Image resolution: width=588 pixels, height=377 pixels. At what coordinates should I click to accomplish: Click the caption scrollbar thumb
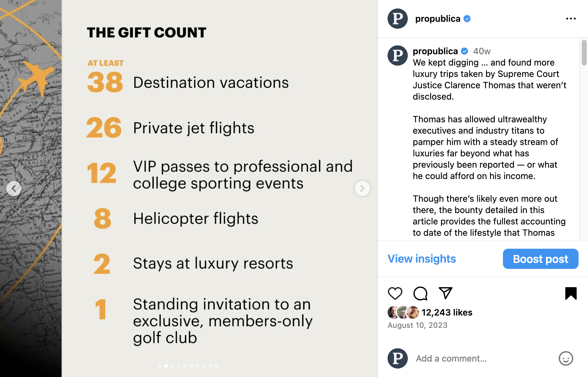click(x=584, y=52)
